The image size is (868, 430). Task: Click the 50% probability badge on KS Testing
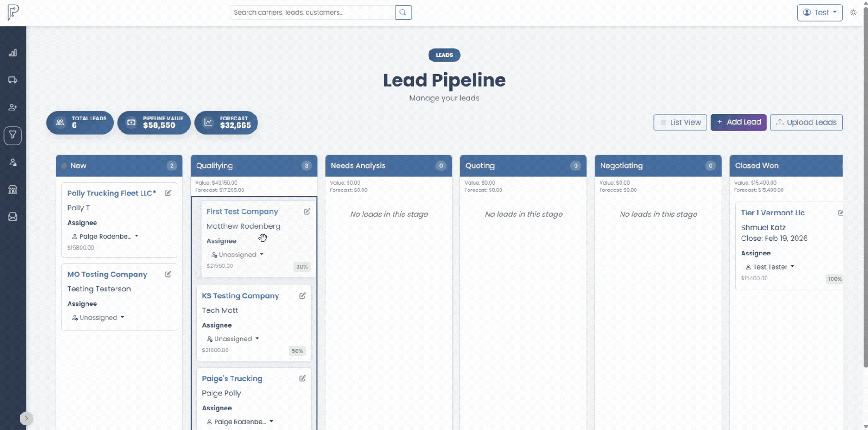pyautogui.click(x=298, y=350)
